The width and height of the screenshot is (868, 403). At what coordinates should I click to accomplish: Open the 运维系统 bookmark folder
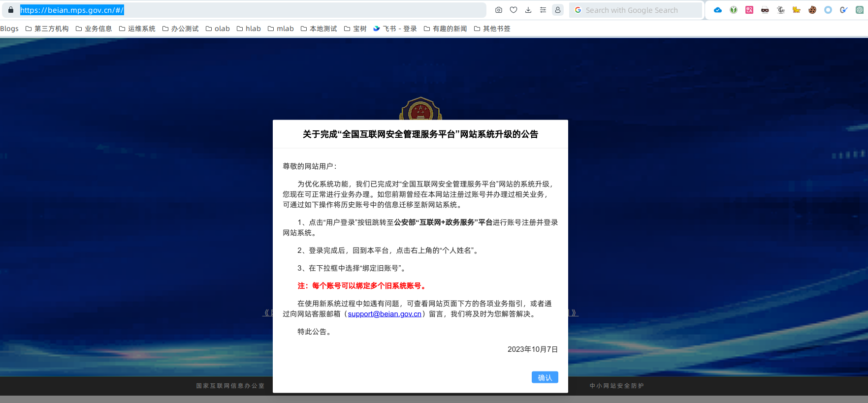137,29
